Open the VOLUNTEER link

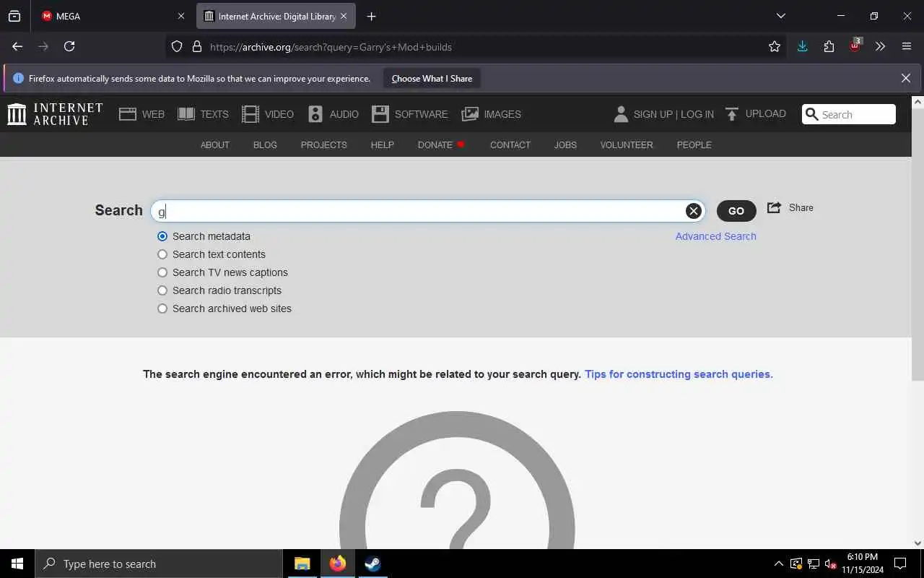click(627, 144)
